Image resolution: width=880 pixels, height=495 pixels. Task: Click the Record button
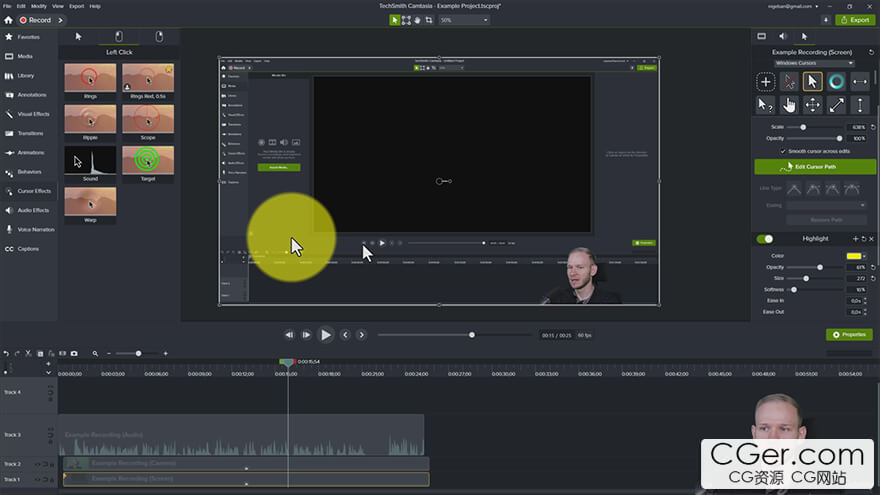[35, 20]
